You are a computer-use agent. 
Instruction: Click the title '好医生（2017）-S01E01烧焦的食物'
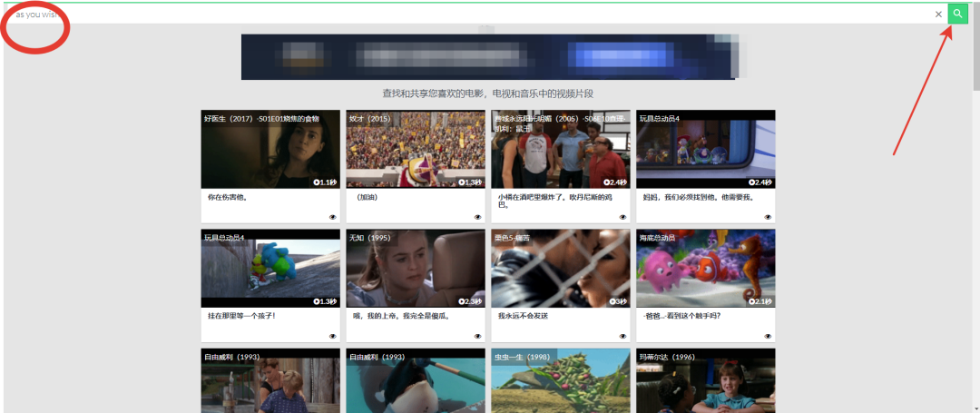pos(261,118)
